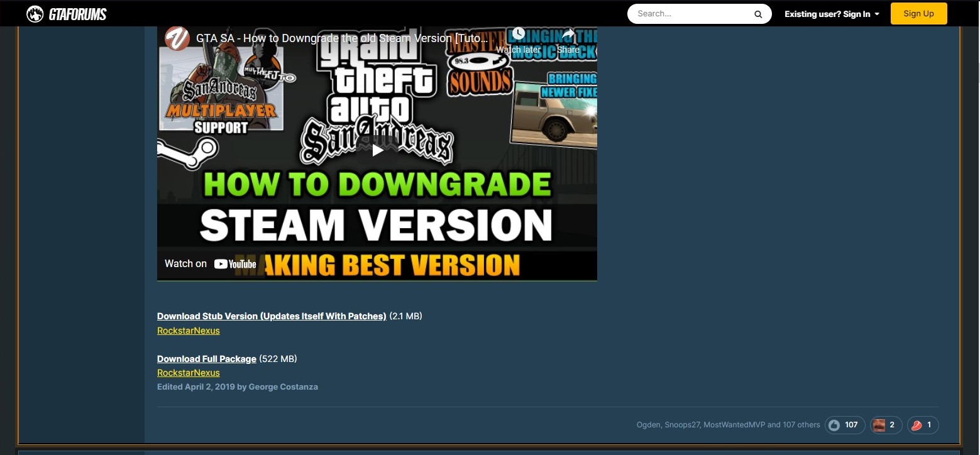The height and width of the screenshot is (455, 980).
Task: Open the Download Full Package link
Action: click(x=207, y=359)
